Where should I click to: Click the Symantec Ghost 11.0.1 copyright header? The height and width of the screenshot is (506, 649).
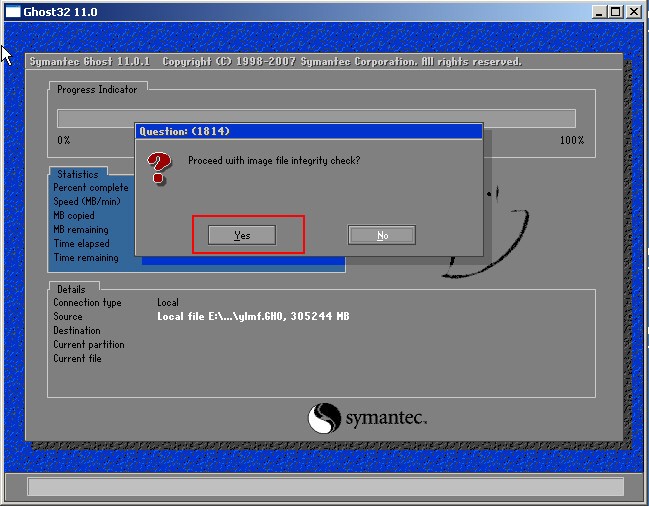[x=276, y=62]
